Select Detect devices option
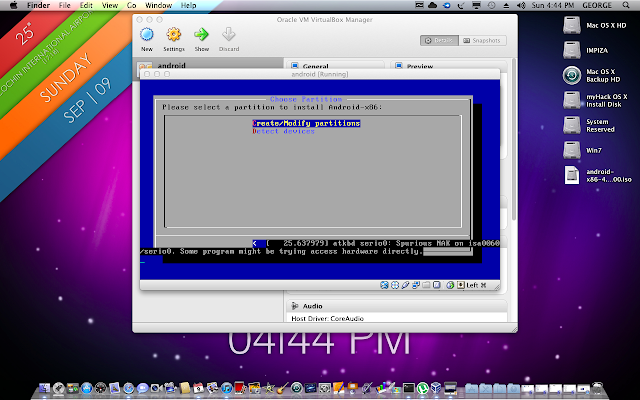This screenshot has height=400, width=640. (283, 131)
